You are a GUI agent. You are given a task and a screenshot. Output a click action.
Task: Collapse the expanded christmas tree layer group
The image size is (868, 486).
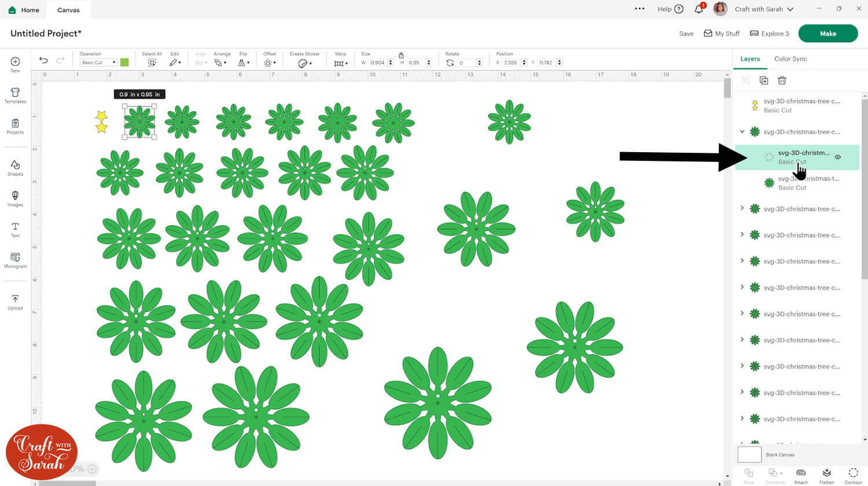coord(742,131)
